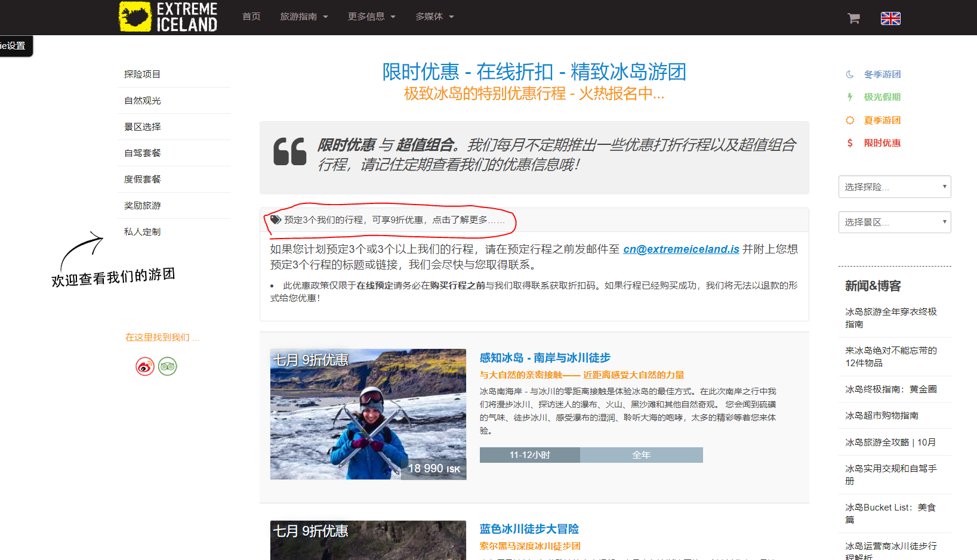Go to 首页 in top navigation
Viewport: 977px width, 560px height.
251,17
